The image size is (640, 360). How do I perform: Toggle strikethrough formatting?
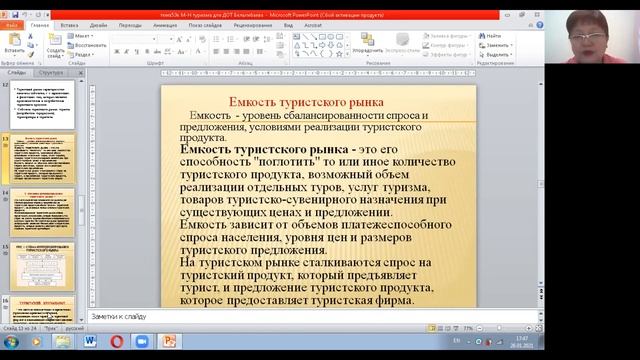(157, 51)
